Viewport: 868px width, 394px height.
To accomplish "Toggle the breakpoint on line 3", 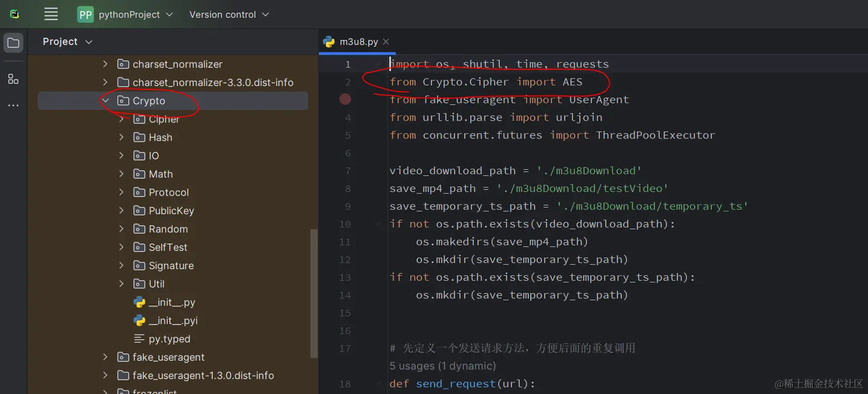I will pyautogui.click(x=345, y=99).
